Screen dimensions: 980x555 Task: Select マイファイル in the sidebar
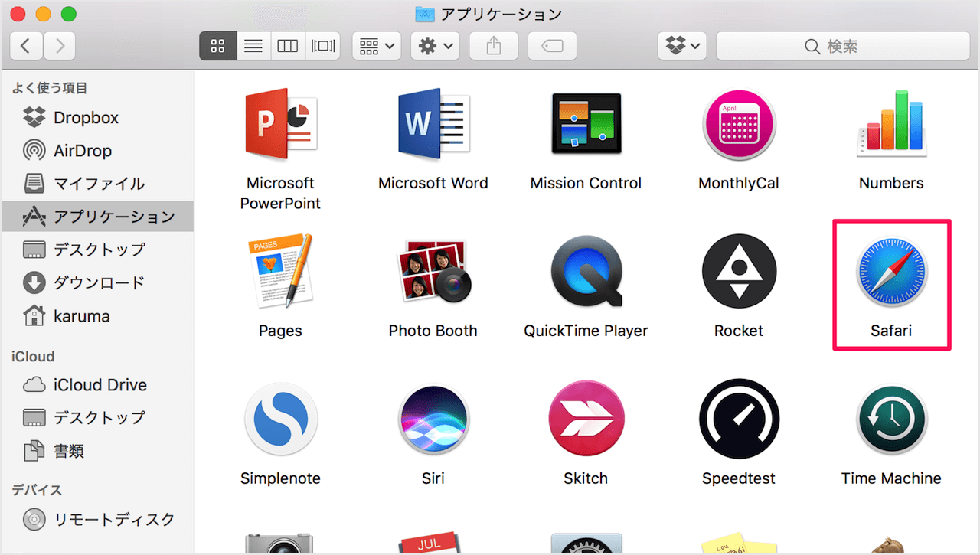coord(97,184)
